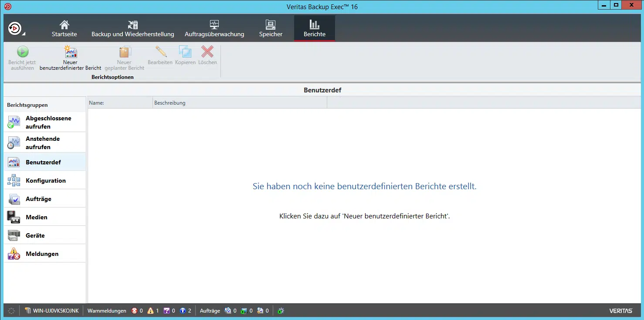Click Bericht jetzt ausführen play icon
The height and width of the screenshot is (320, 644).
point(23,52)
